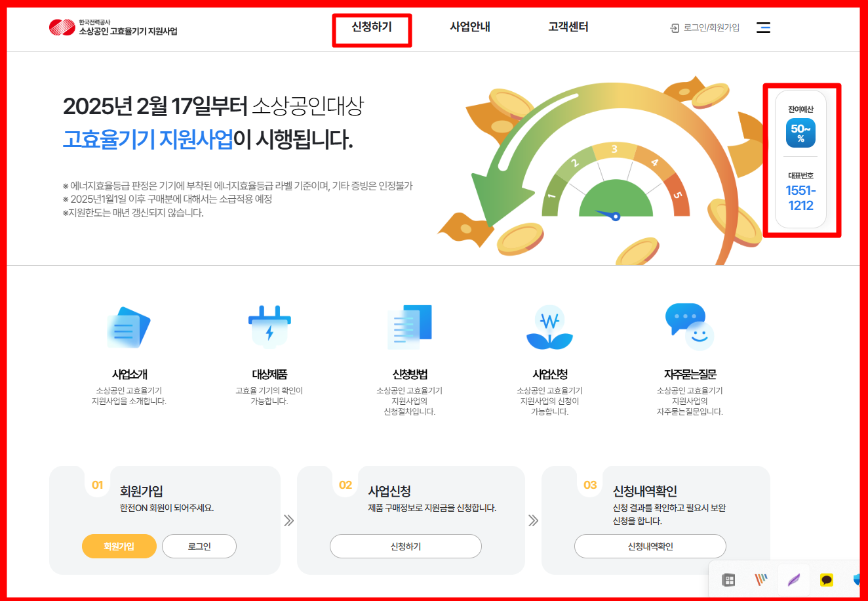Image resolution: width=868 pixels, height=601 pixels.
Task: Open the blue shield security tray icon
Action: click(x=856, y=580)
